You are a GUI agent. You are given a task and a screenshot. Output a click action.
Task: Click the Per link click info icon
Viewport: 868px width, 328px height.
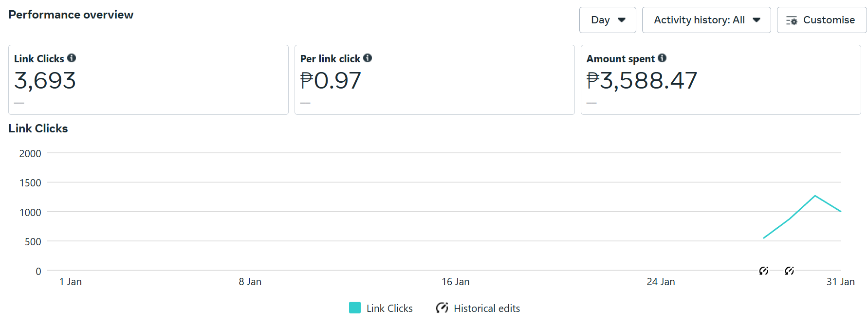368,58
